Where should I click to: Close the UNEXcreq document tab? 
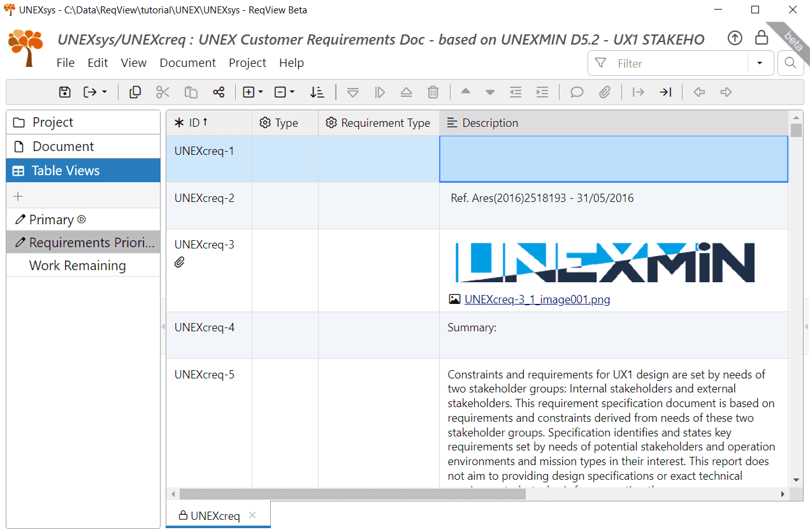coord(252,515)
